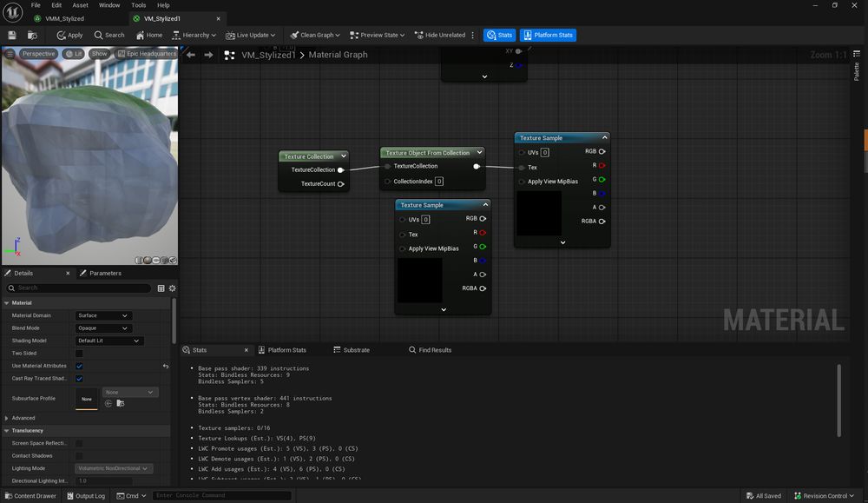The height and width of the screenshot is (503, 868).
Task: Open the Content Drawer
Action: point(30,496)
